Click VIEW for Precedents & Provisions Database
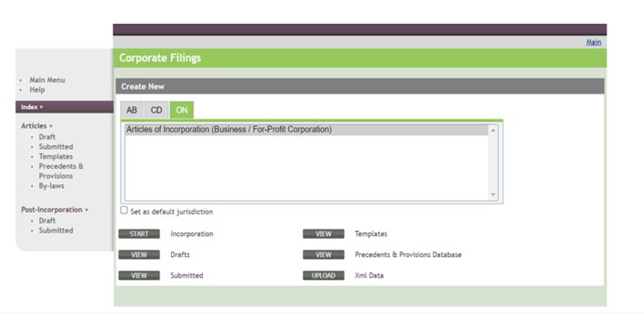The width and height of the screenshot is (644, 314). 324,255
